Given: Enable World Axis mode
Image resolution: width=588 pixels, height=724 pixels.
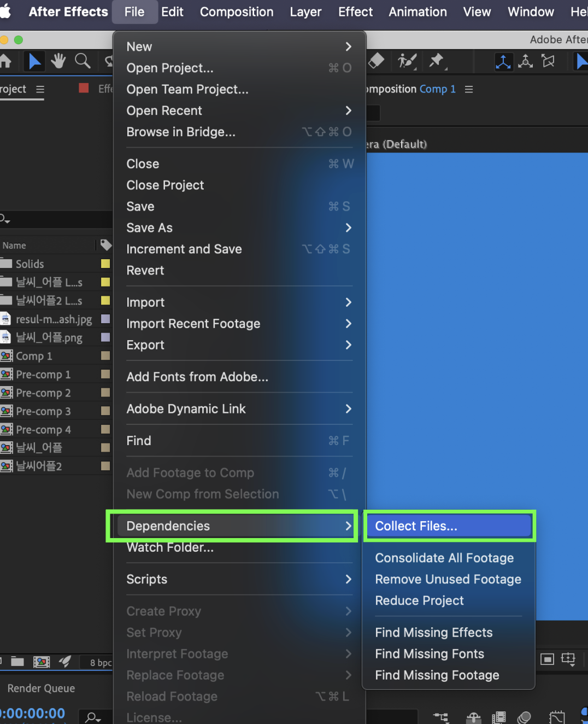Looking at the screenshot, I should point(526,61).
